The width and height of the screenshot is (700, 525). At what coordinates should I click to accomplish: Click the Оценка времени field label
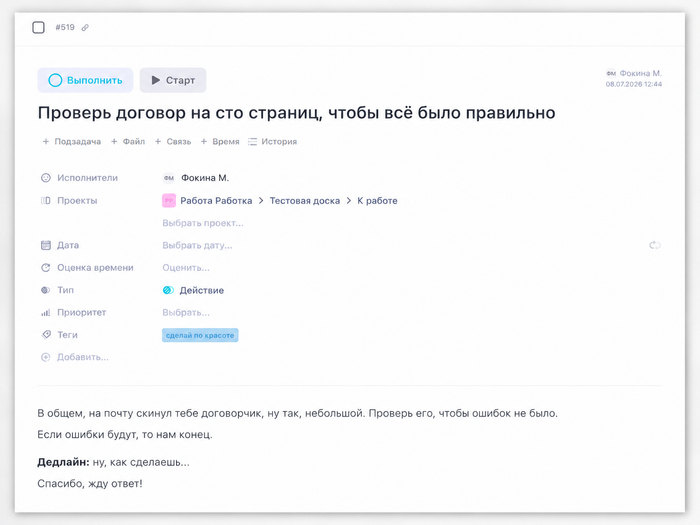95,268
